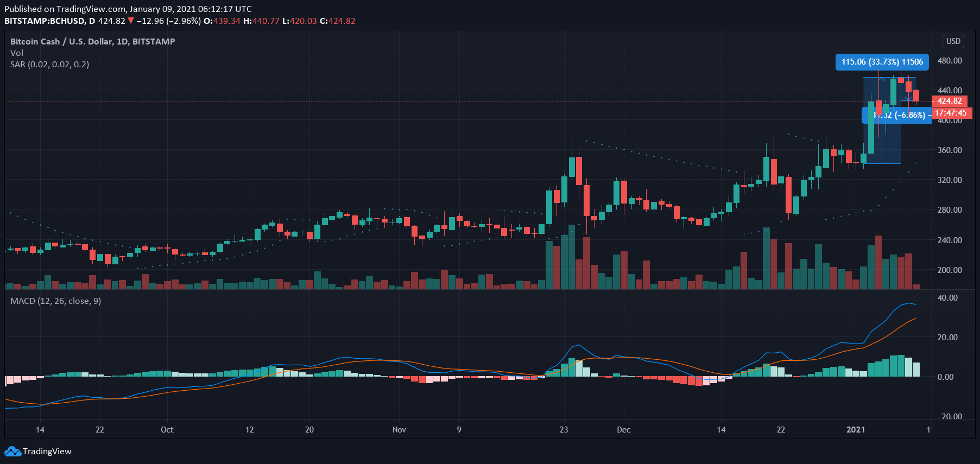Click the BITSTAMP:BCHUSD, D symbol text

click(x=50, y=21)
